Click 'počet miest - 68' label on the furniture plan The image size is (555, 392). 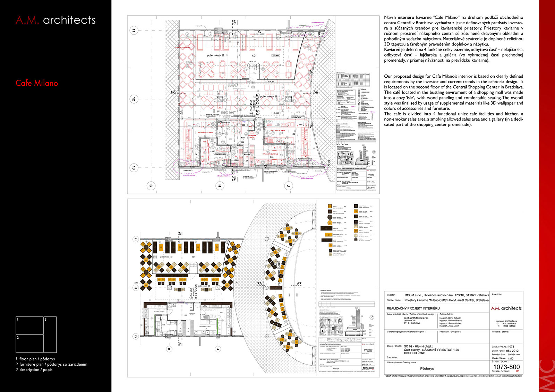[205, 286]
